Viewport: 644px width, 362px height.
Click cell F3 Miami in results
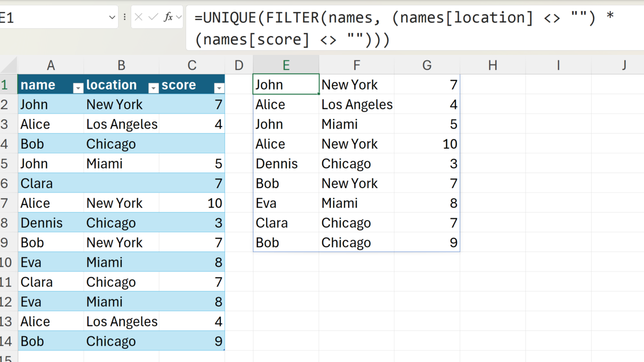click(356, 124)
